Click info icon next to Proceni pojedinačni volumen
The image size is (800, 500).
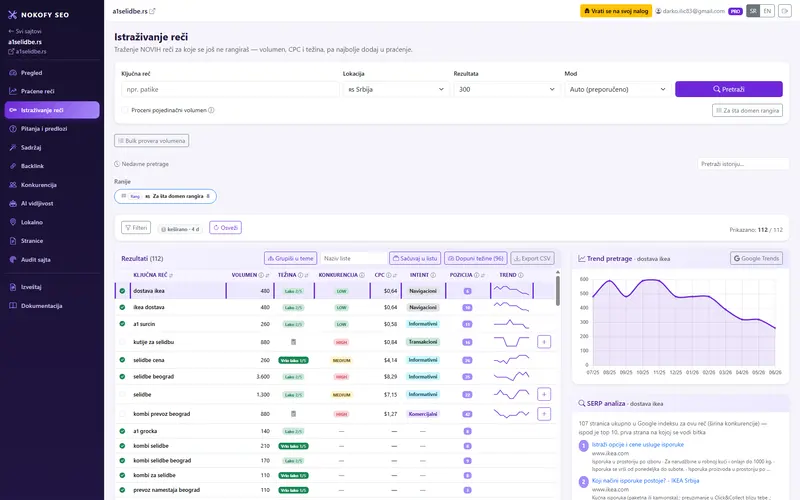211,110
